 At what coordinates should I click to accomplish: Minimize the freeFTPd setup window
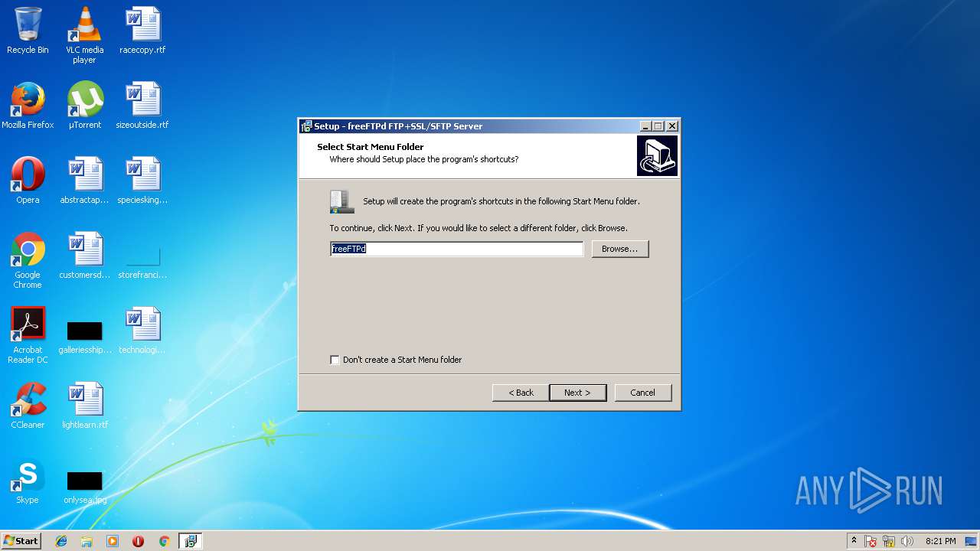coord(645,126)
